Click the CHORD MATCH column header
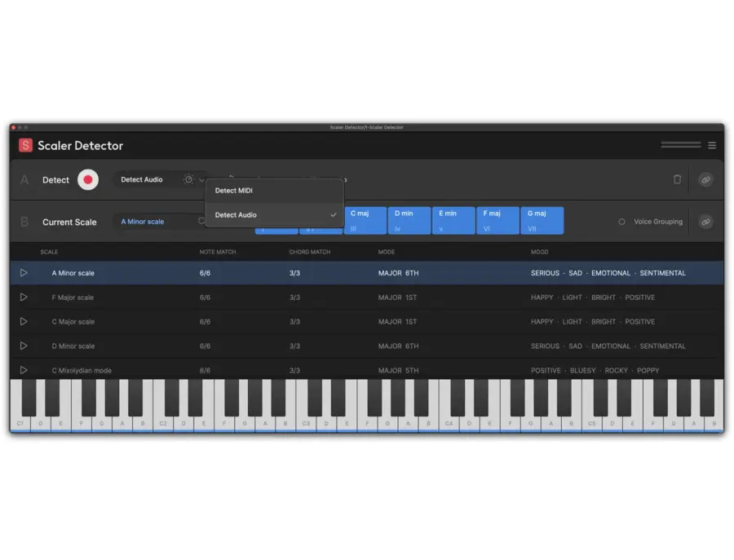 point(310,252)
